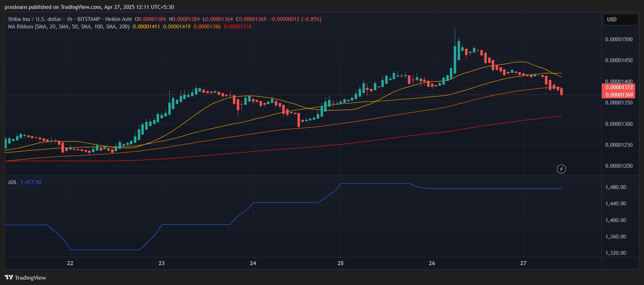Click the SMA 20 value 0.00001411
Viewport: 644px width, 285px height.
[x=146, y=27]
